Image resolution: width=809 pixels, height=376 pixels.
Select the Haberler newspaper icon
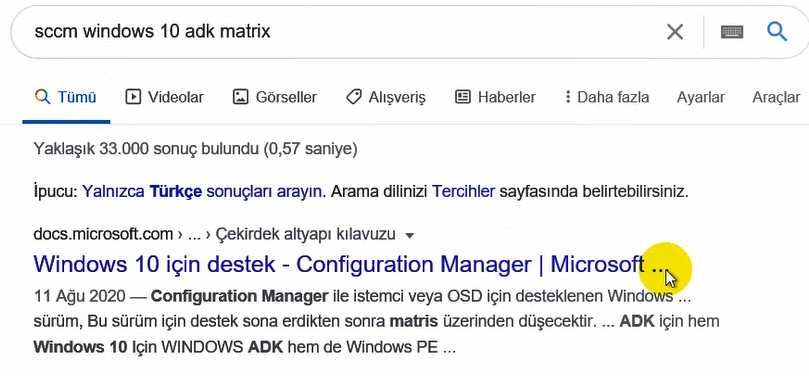tap(463, 97)
